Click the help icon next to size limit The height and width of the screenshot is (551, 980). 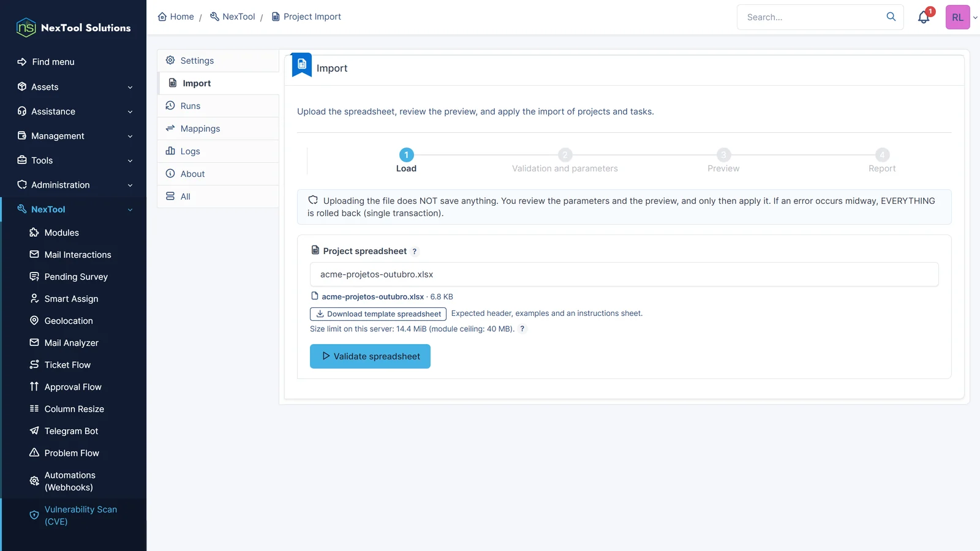[522, 329]
